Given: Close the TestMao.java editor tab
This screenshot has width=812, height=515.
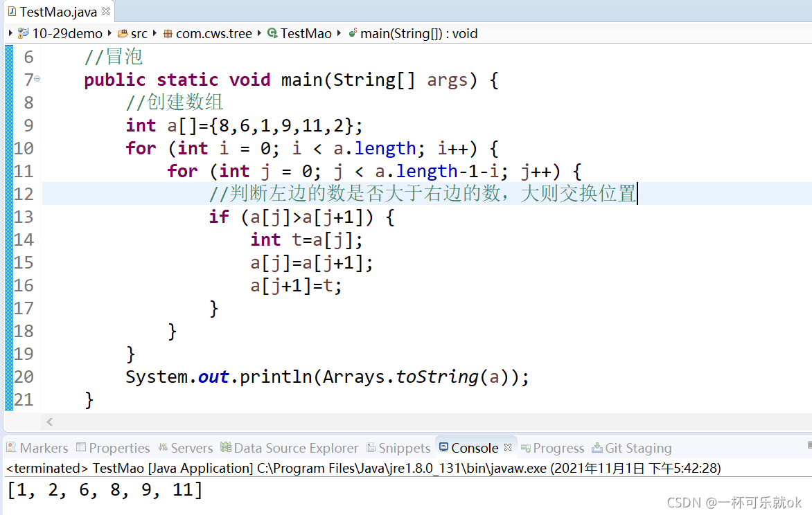Looking at the screenshot, I should coord(106,11).
